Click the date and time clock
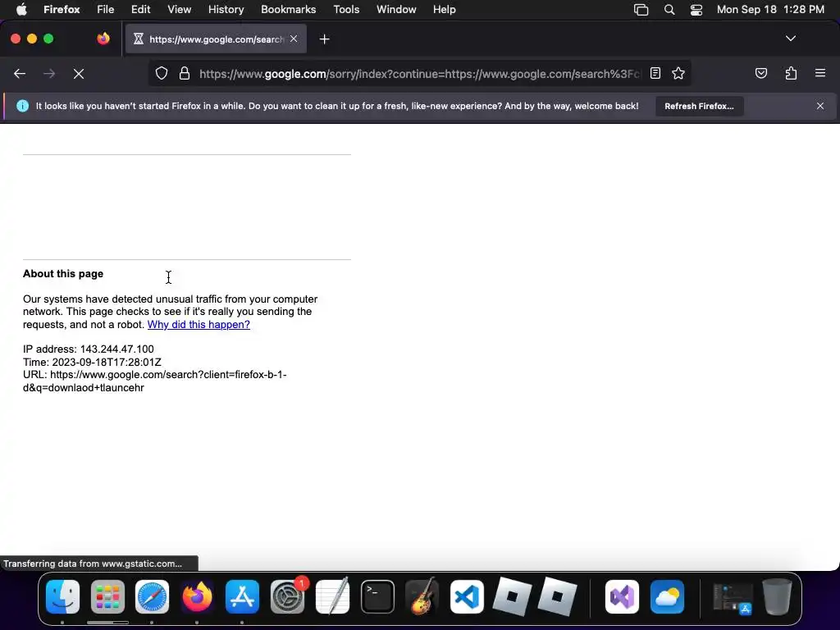This screenshot has width=840, height=630. [770, 10]
